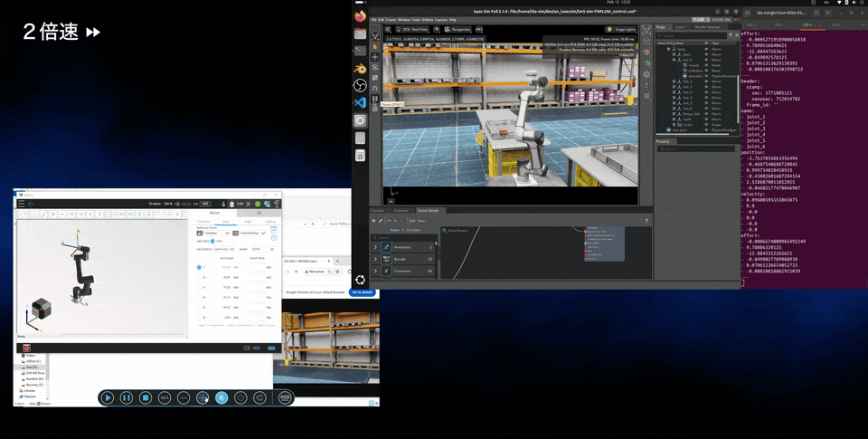Click the Set as default button in Chrome
The height and width of the screenshot is (439, 868).
[362, 292]
